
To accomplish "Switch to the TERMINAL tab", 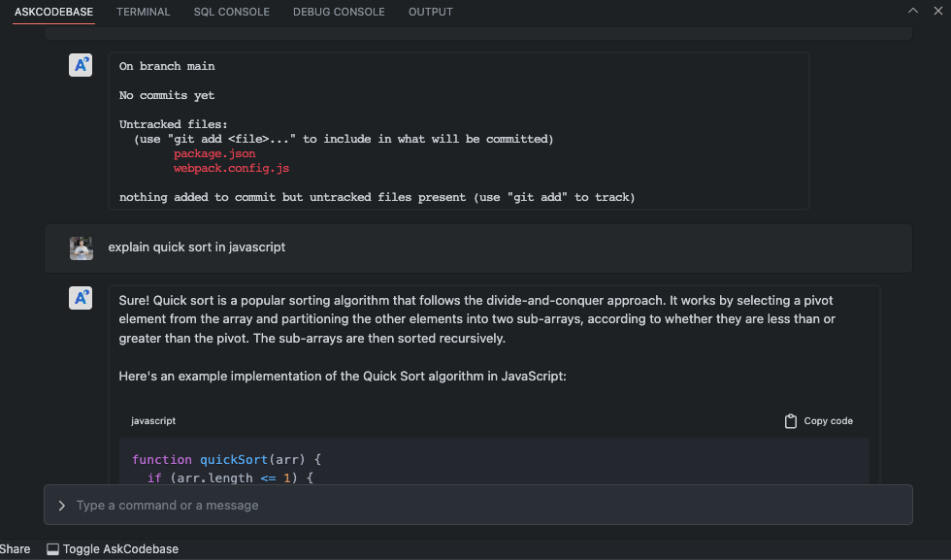I will coord(143,12).
